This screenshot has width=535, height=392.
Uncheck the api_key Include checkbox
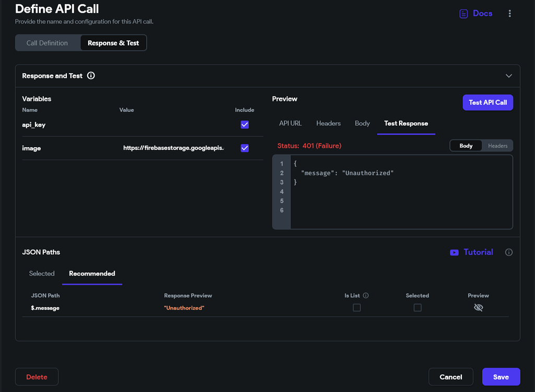(x=245, y=125)
